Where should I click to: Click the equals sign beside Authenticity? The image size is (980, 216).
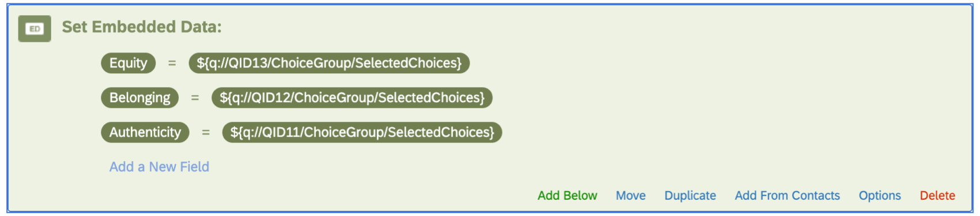[206, 133]
